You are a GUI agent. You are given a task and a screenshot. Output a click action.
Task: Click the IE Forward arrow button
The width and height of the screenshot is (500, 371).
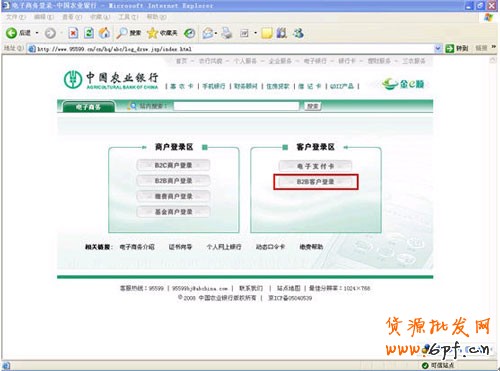(x=50, y=33)
